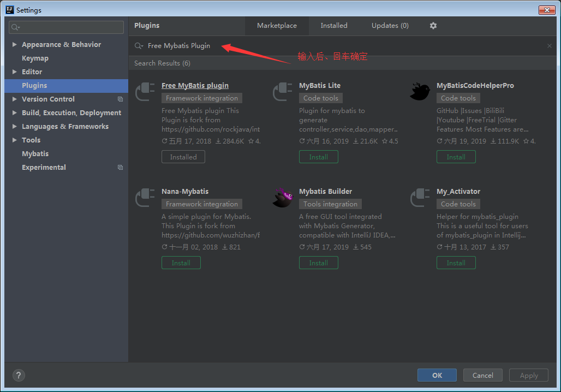Click the MyBatisCodeHelperPro bird logo
This screenshot has height=392, width=561.
420,92
